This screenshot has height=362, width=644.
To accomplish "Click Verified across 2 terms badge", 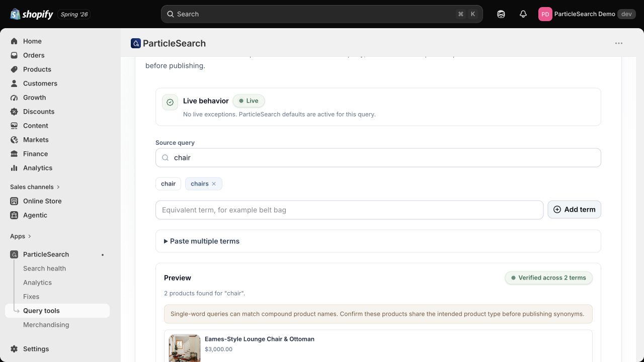I will pos(548,278).
